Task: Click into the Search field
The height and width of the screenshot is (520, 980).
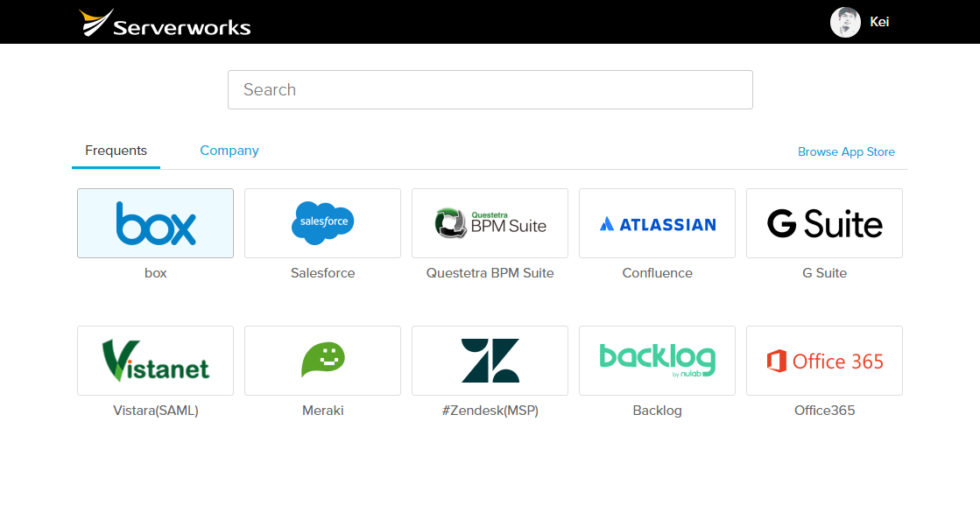Action: pyautogui.click(x=490, y=90)
